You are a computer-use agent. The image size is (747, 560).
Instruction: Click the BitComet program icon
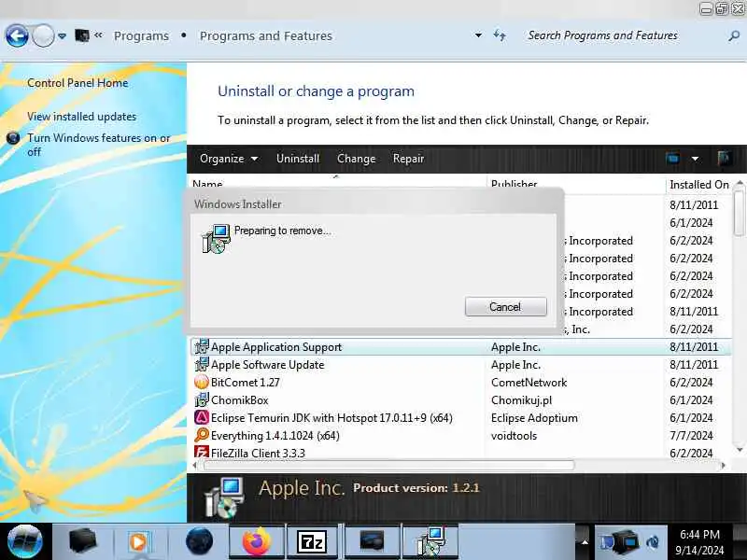202,382
